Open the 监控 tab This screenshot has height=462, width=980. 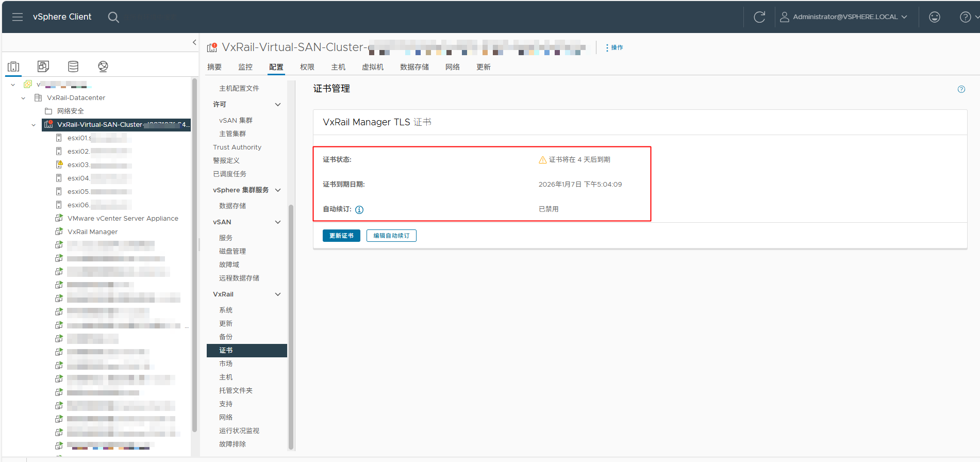click(245, 67)
